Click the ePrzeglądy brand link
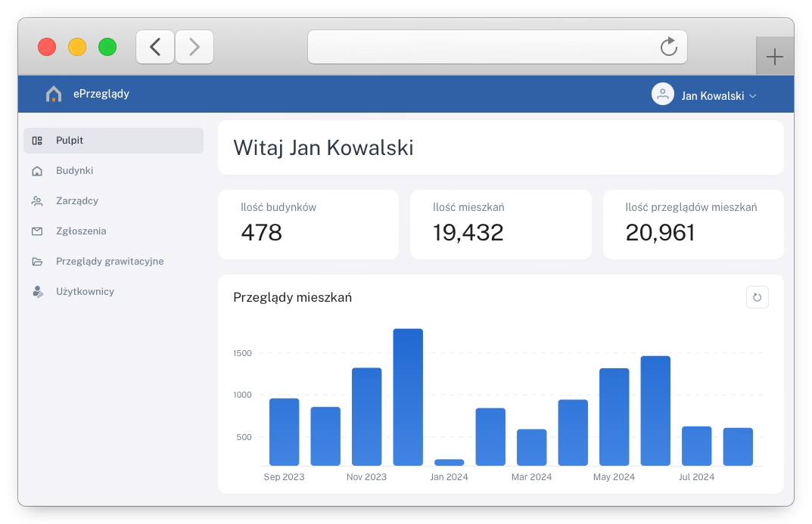Image resolution: width=812 pixels, height=524 pixels. pyautogui.click(x=101, y=95)
